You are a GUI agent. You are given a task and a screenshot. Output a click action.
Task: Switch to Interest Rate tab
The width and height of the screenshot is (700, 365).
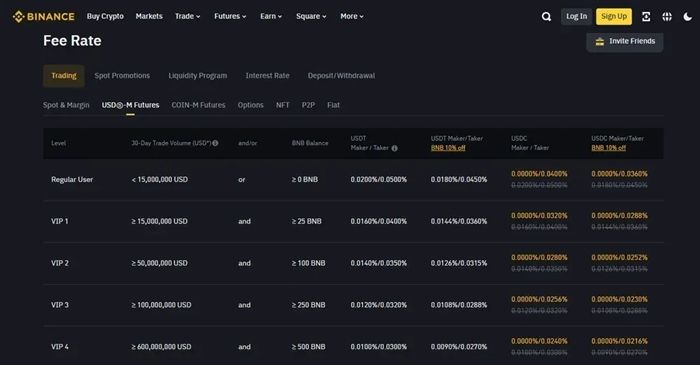pyautogui.click(x=267, y=76)
